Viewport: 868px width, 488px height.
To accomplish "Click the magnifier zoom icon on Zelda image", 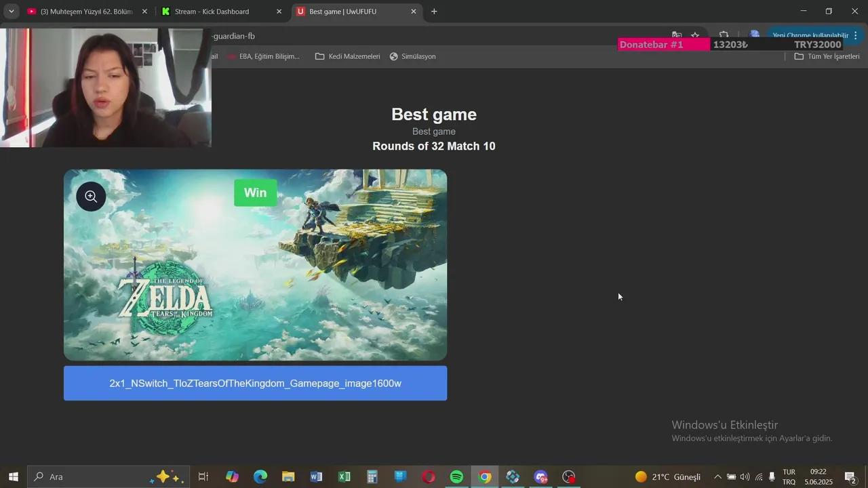I will pos(91,197).
